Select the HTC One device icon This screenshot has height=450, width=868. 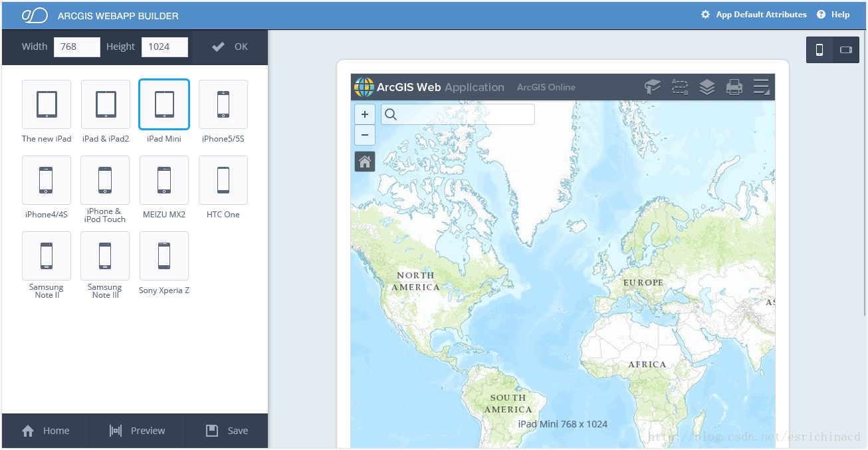pos(223,180)
